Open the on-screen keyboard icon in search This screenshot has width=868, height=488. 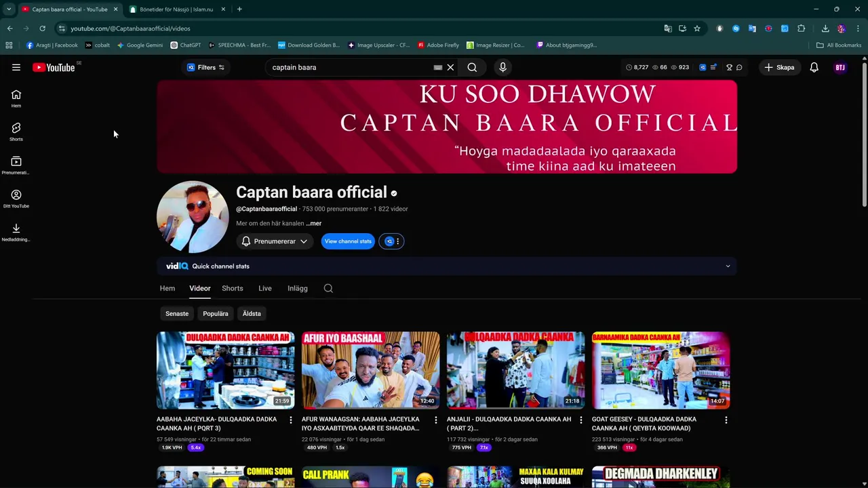(438, 67)
